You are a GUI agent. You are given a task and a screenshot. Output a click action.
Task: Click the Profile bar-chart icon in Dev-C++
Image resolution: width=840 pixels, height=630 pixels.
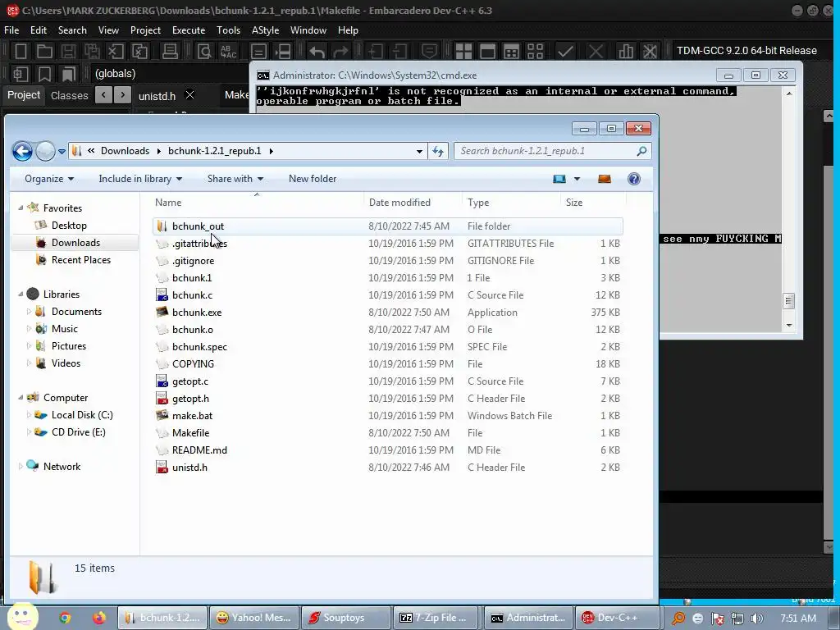pyautogui.click(x=625, y=52)
